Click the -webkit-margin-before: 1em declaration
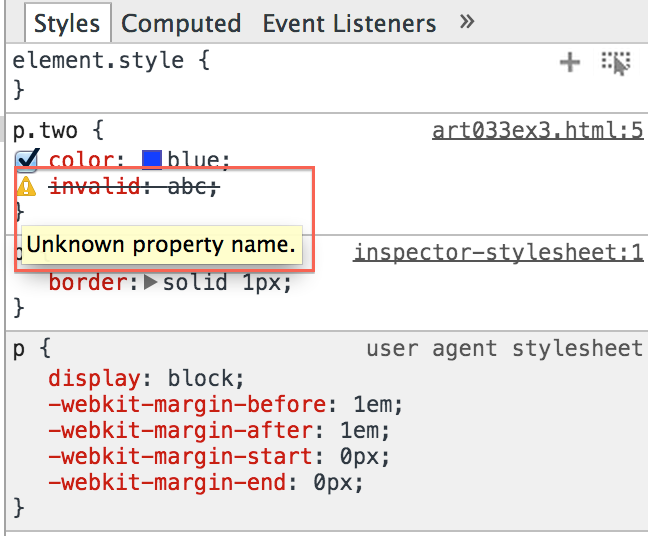648x536 pixels. pyautogui.click(x=225, y=404)
